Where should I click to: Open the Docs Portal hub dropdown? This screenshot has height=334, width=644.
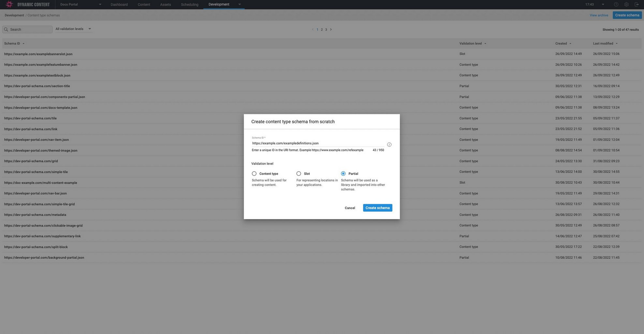[80, 4]
